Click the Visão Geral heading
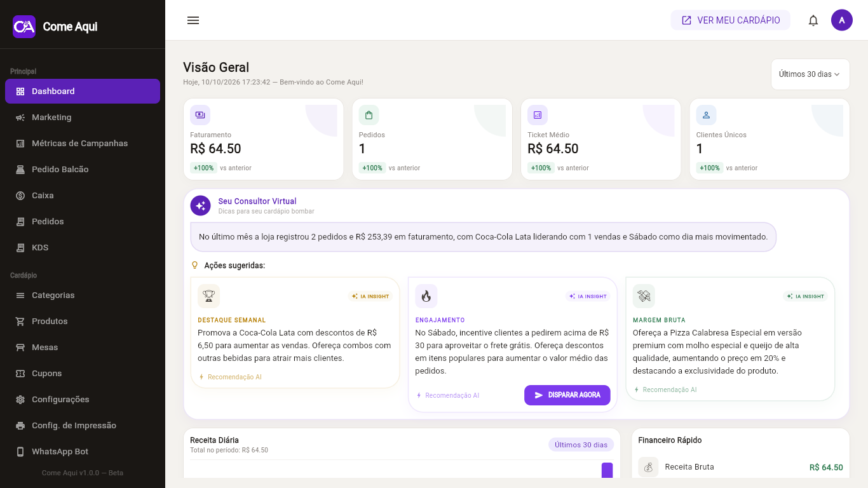 216,67
